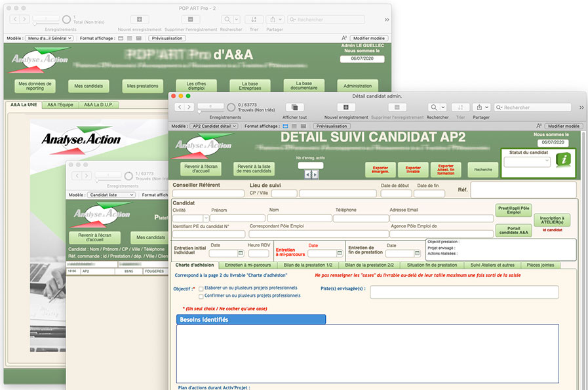588x390 pixels.
Task: Open Menu d'a...il Général model dropdown in POP ART Pro
Action: [x=49, y=38]
